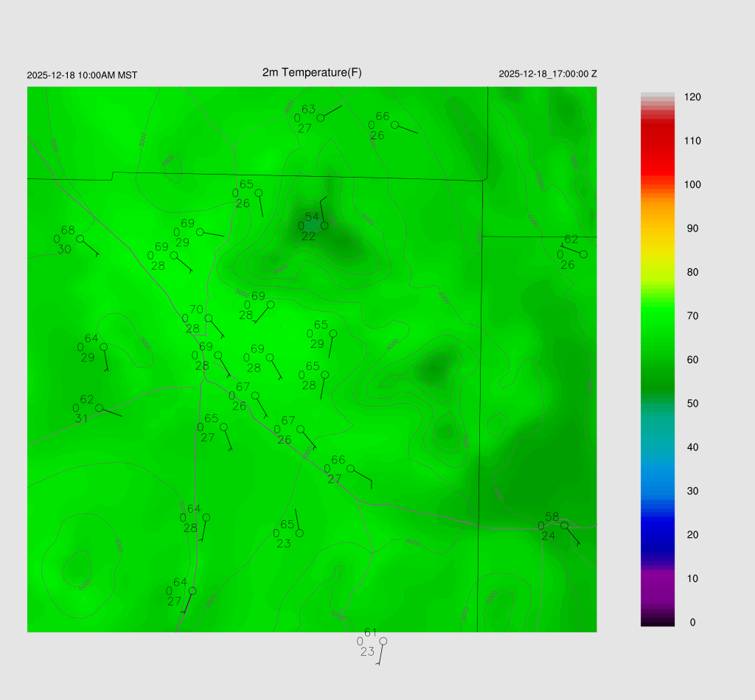Click the 120 label atop the color scale
This screenshot has width=755, height=700.
tap(692, 97)
